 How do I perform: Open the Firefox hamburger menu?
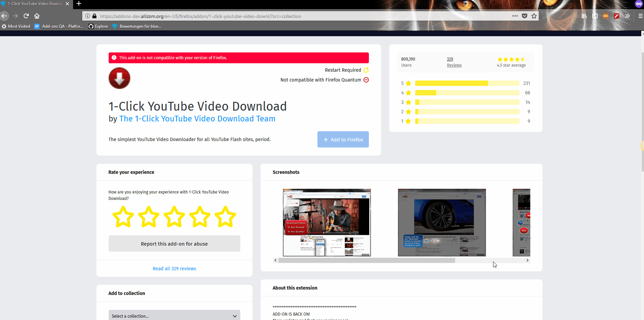tap(640, 16)
